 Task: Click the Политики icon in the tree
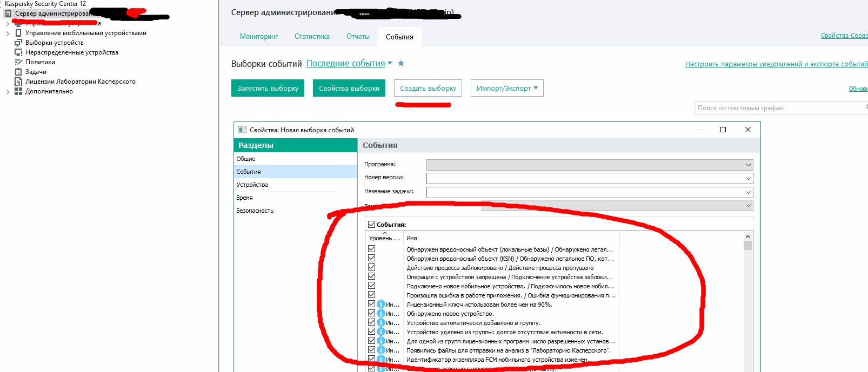click(18, 62)
